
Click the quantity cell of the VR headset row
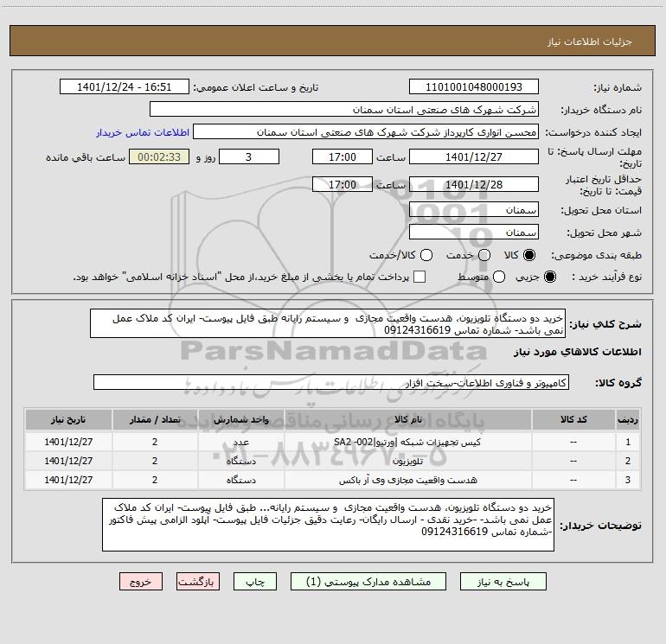[x=155, y=480]
